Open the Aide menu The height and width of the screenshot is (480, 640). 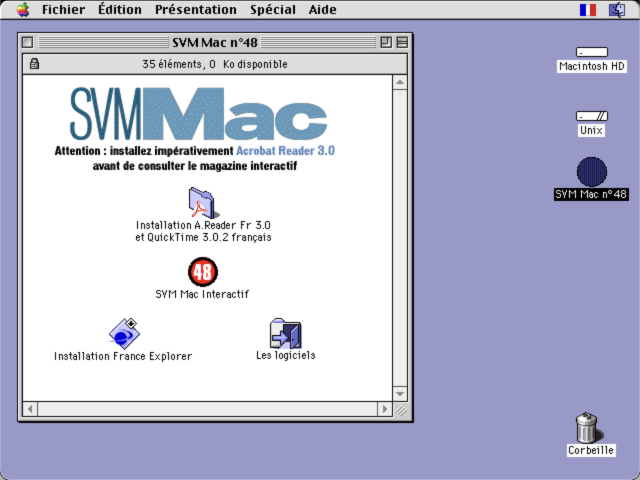(x=322, y=9)
